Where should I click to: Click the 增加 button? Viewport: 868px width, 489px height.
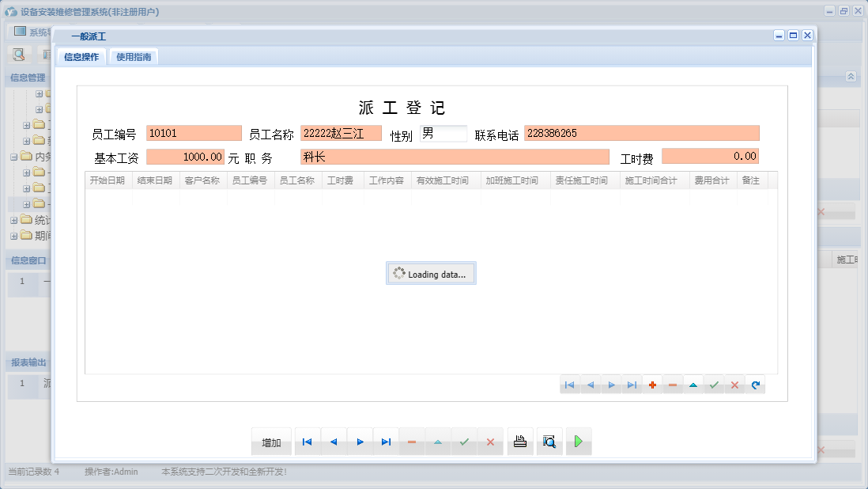coord(270,442)
